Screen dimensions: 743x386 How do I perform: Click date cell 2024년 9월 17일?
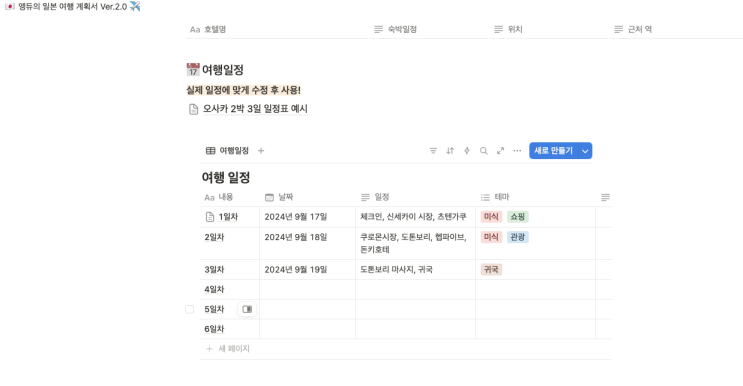pos(308,217)
